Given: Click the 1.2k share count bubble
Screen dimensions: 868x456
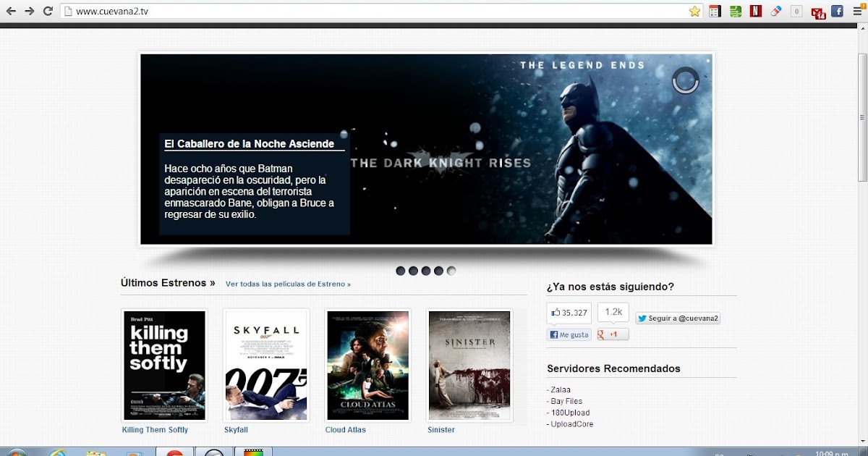Looking at the screenshot, I should (613, 312).
